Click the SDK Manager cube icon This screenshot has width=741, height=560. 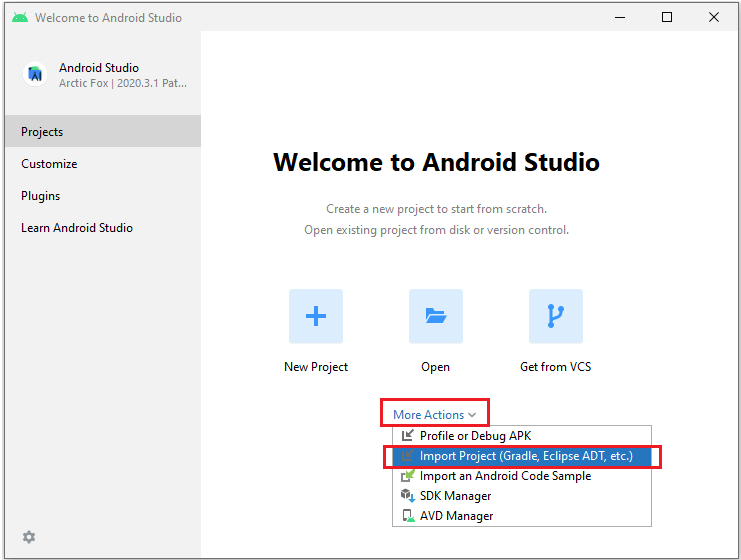(x=407, y=496)
